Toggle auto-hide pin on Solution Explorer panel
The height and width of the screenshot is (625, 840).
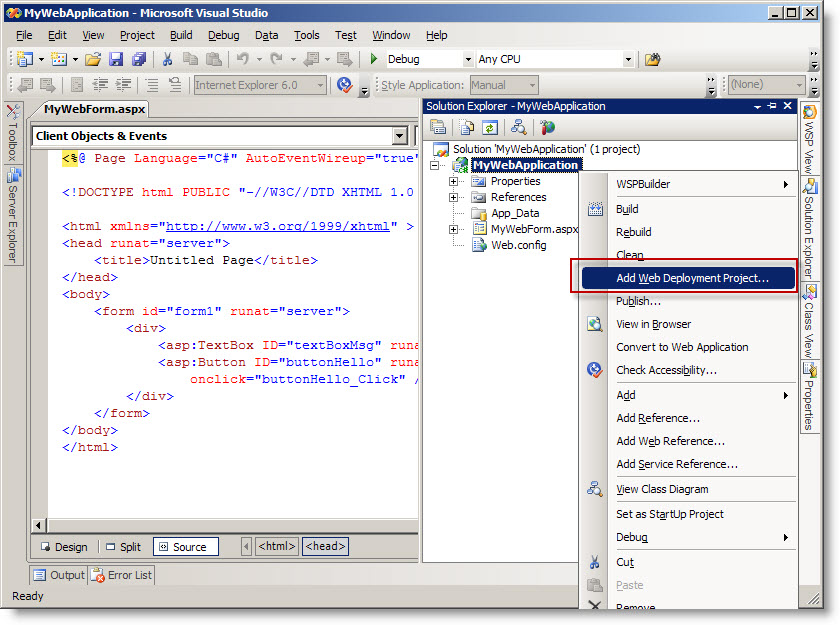click(771, 106)
